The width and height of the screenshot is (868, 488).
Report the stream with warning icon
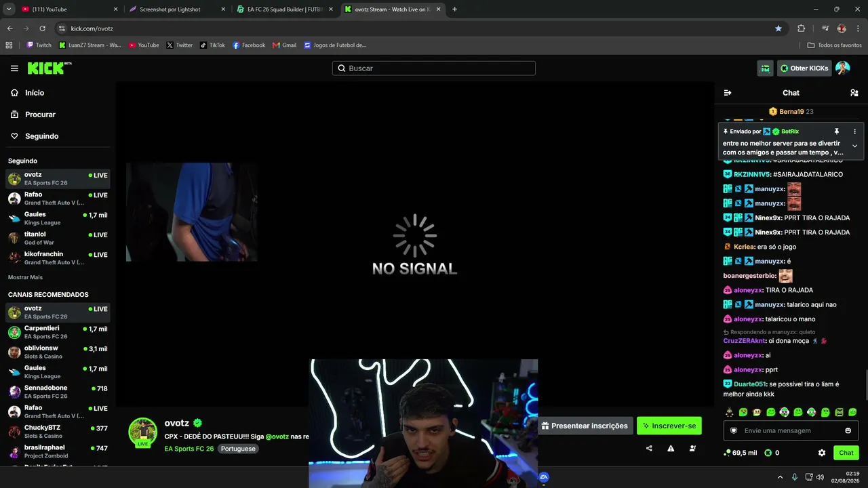click(671, 448)
